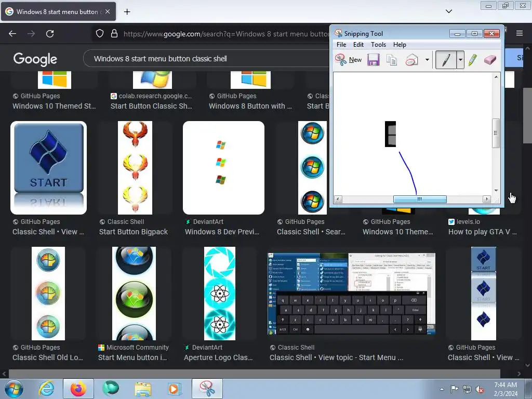The height and width of the screenshot is (399, 532).
Task: Select the Windows 8 start menu button tab
Action: pos(58,11)
